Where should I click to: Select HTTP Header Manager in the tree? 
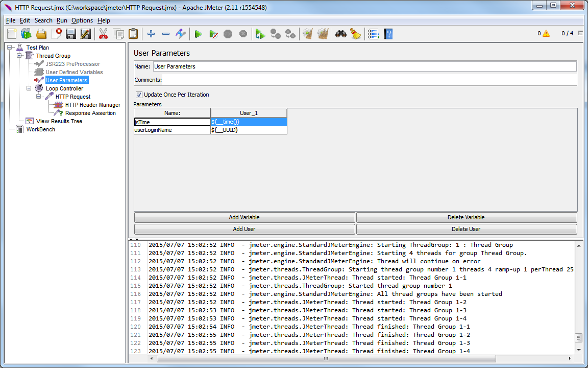click(x=92, y=105)
